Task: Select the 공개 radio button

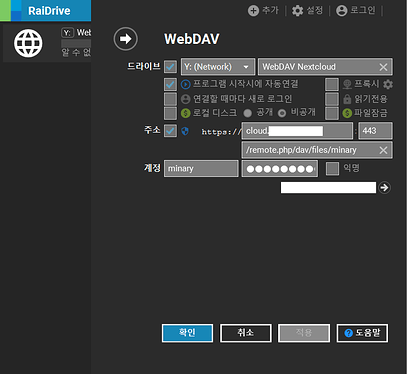Action: coord(247,113)
